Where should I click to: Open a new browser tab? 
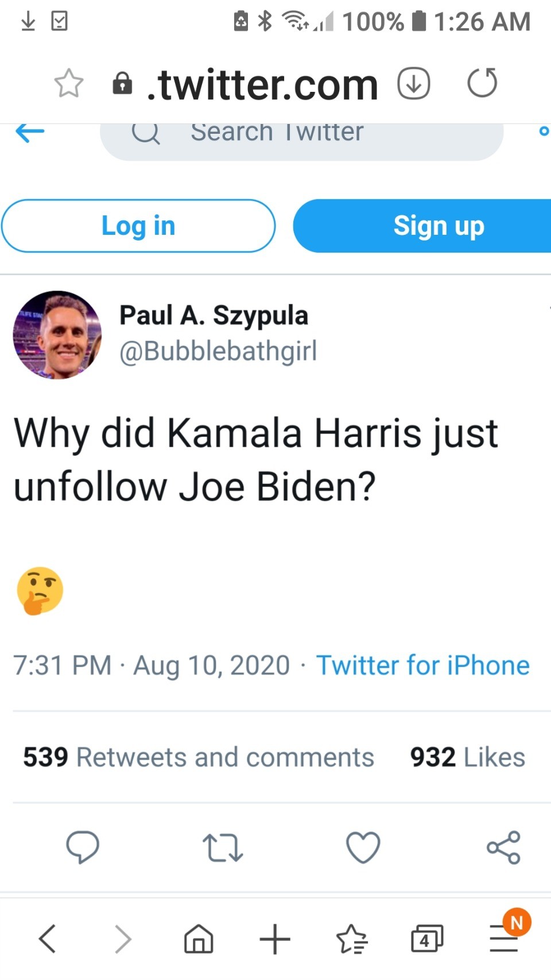tap(275, 939)
